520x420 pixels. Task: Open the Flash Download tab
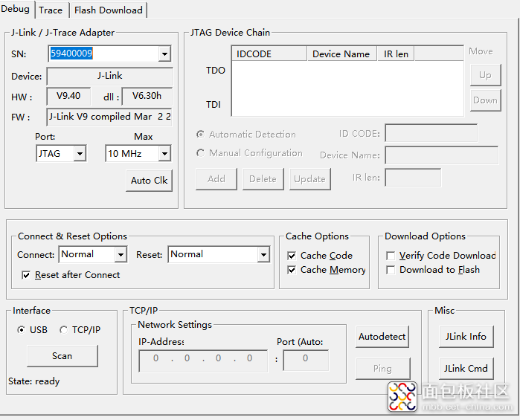[x=108, y=10]
